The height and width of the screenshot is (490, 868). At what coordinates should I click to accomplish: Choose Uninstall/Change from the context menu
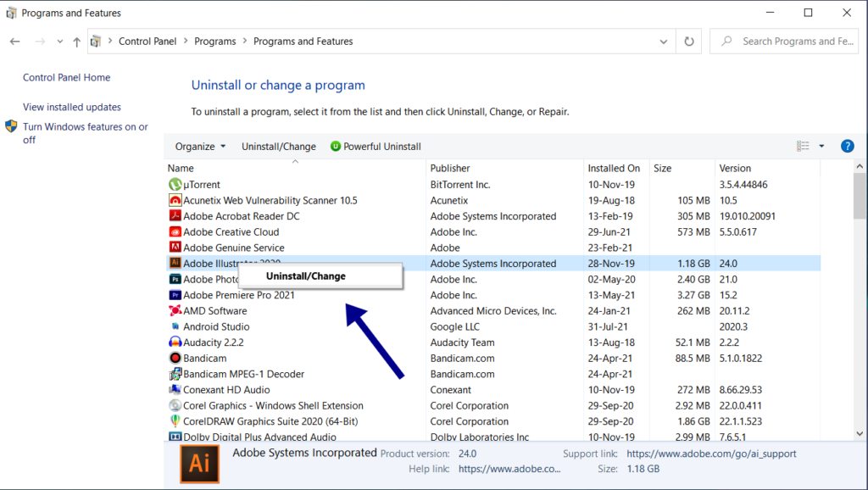point(306,276)
